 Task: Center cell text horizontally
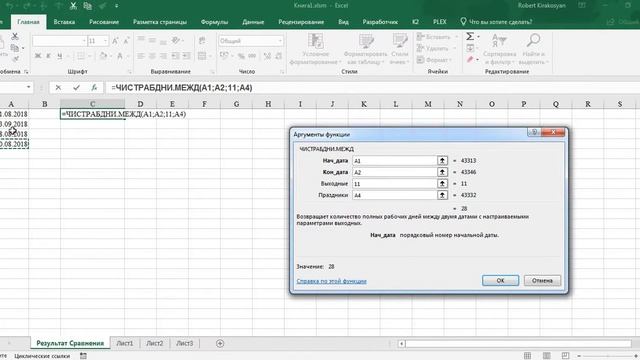[x=152, y=56]
